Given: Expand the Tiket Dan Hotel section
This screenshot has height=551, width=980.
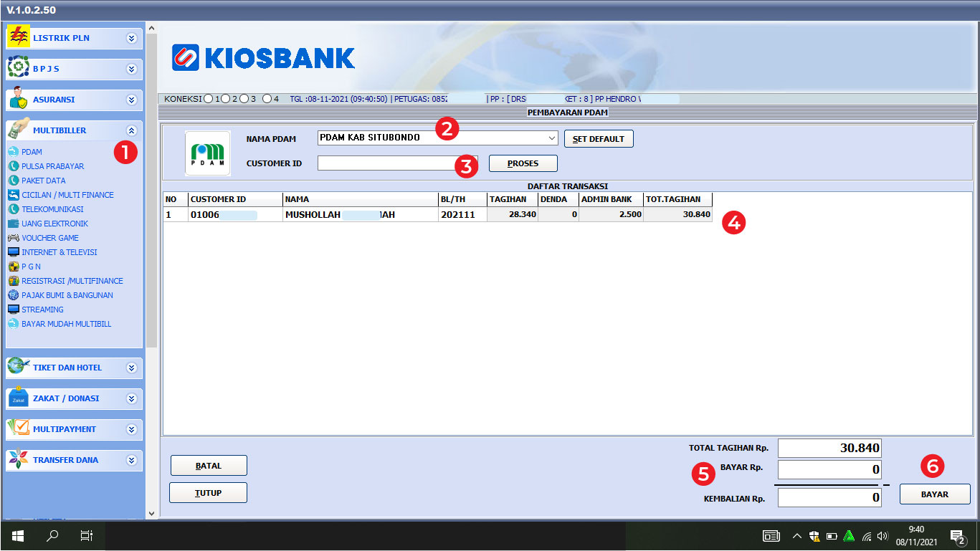Looking at the screenshot, I should 131,368.
